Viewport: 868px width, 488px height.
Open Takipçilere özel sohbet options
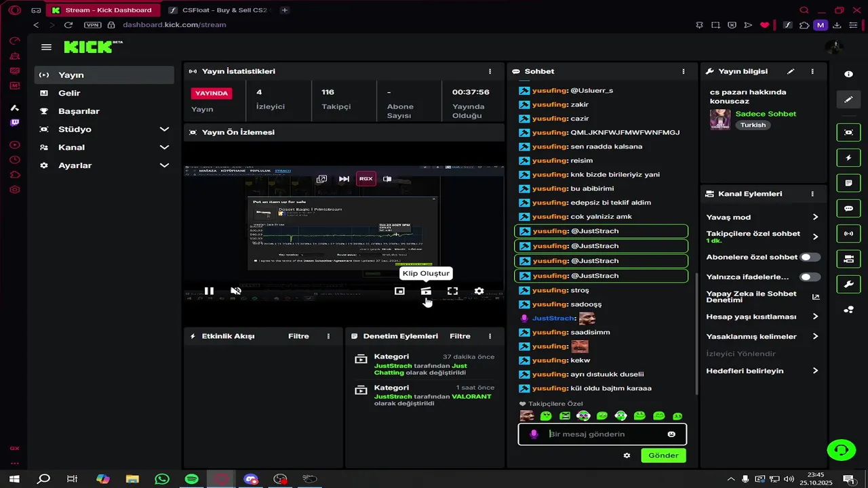tap(762, 237)
